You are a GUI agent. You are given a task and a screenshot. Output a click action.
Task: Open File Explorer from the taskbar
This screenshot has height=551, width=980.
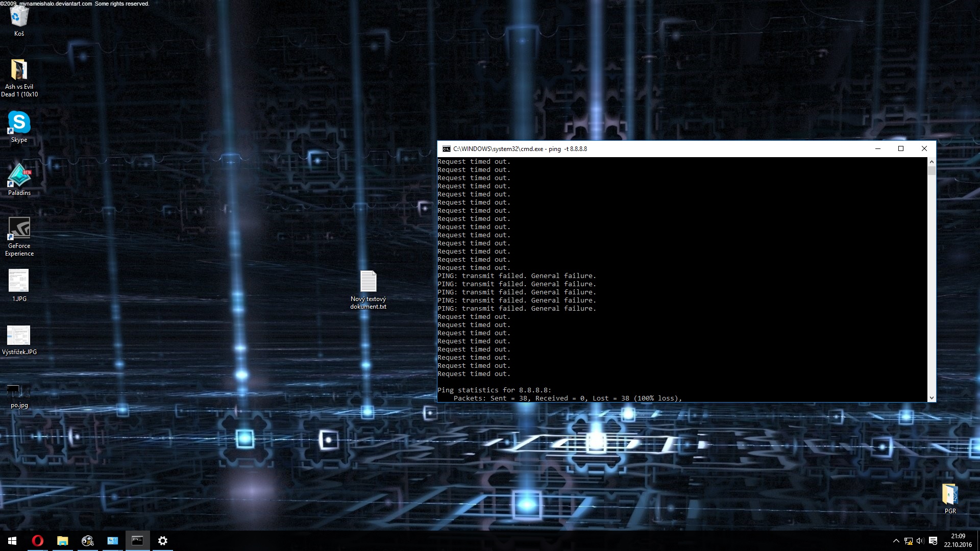[x=62, y=541]
